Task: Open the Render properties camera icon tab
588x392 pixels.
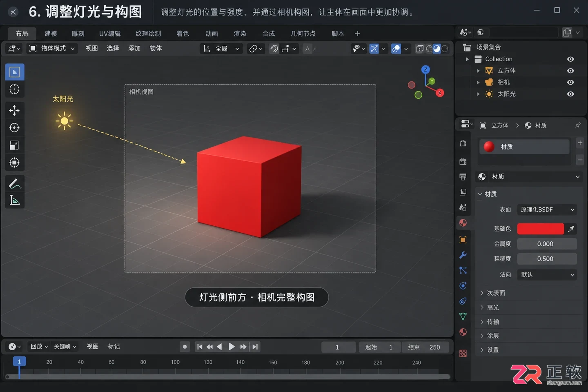Action: (x=463, y=161)
